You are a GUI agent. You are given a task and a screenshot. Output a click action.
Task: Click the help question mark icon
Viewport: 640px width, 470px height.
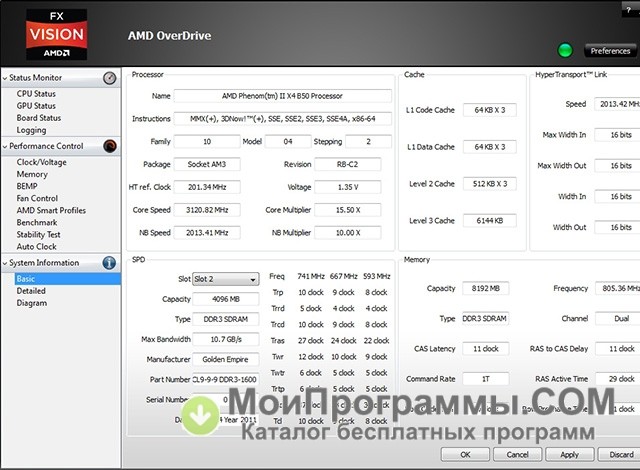[x=629, y=11]
